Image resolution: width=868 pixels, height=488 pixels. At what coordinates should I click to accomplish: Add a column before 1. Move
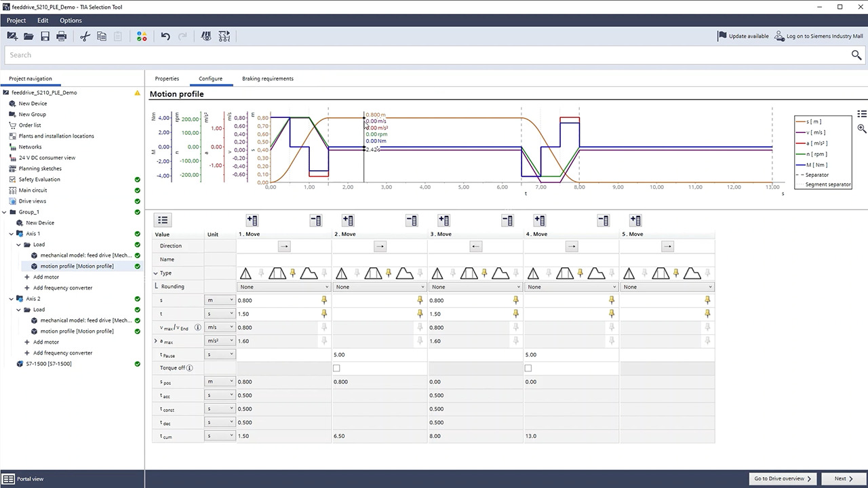[x=252, y=220]
